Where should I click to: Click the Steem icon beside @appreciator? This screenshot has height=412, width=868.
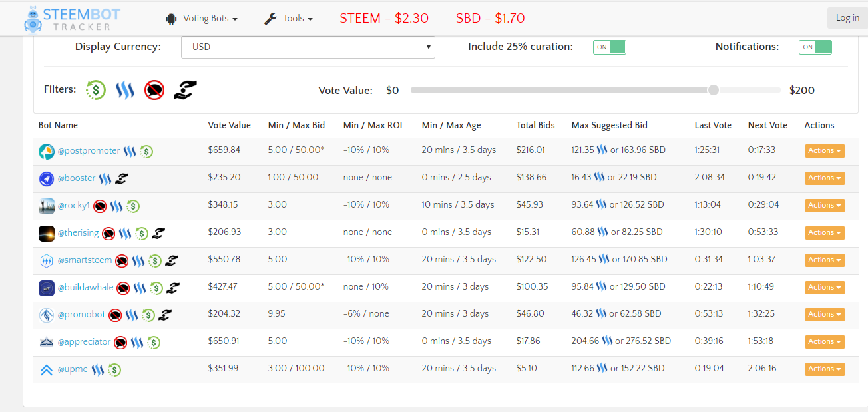pyautogui.click(x=137, y=342)
